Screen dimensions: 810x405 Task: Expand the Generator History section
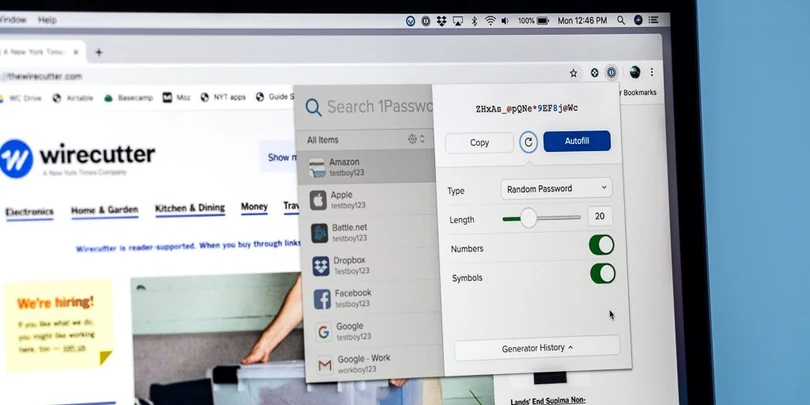point(537,347)
